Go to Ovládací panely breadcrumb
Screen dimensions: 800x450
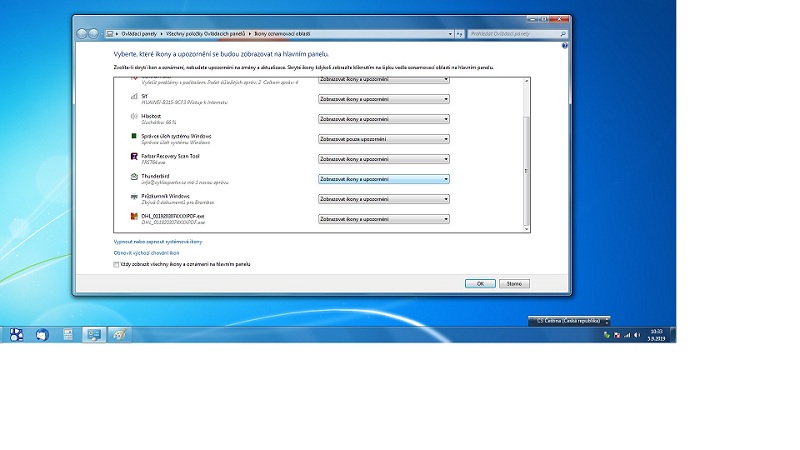coord(139,34)
